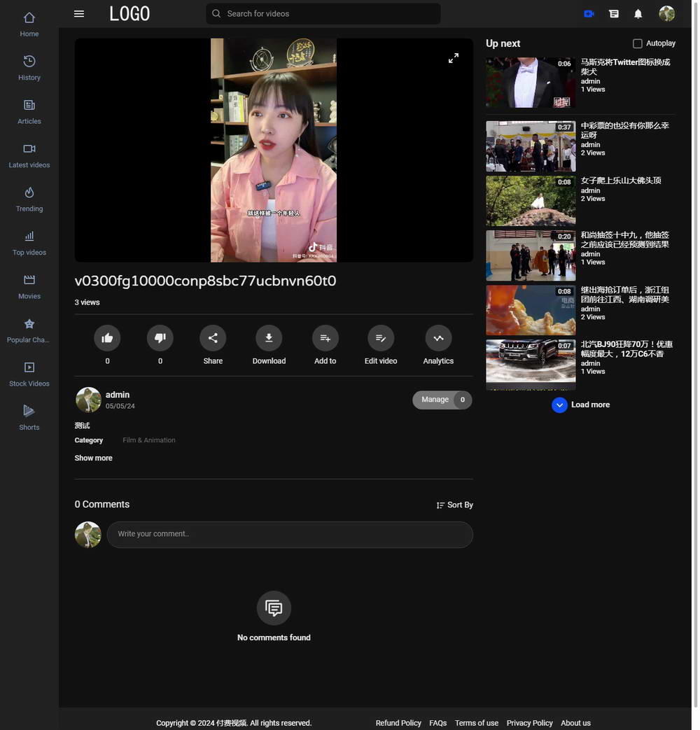Open History in sidebar

(x=29, y=69)
